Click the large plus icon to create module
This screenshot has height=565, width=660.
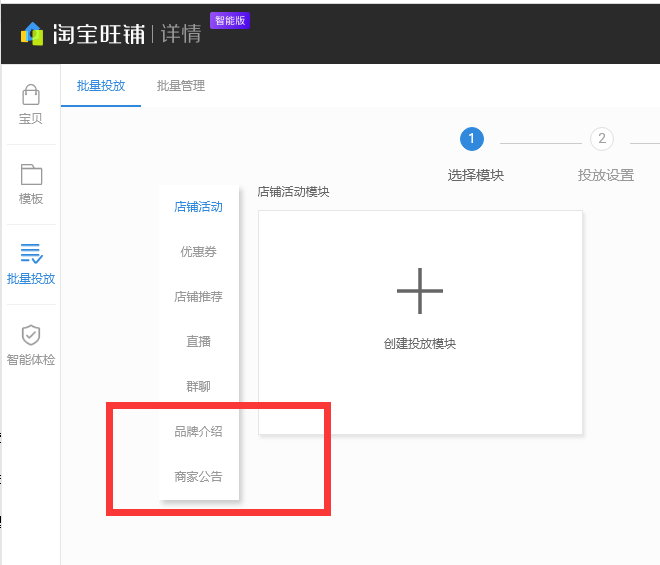click(x=420, y=292)
